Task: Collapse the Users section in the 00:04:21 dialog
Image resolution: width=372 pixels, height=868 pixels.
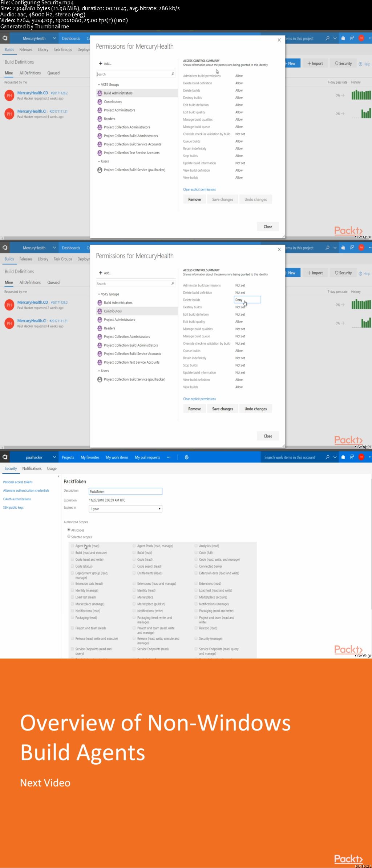Action: 99,371
